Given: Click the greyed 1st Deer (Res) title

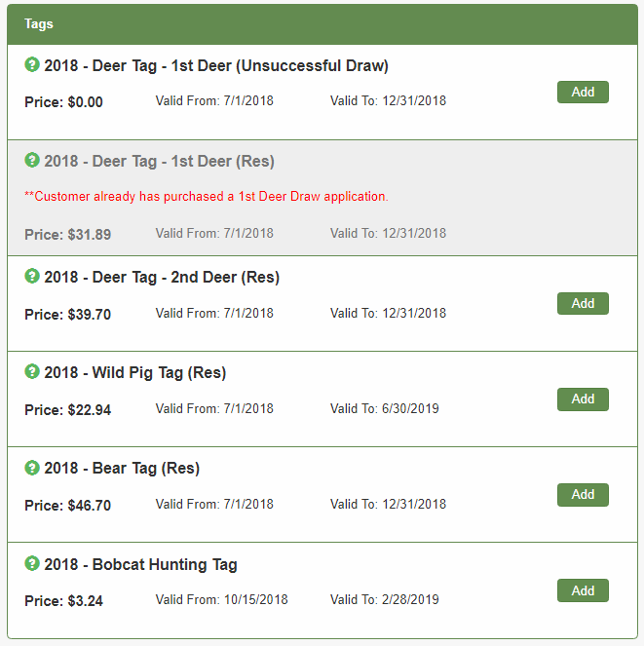Looking at the screenshot, I should (159, 162).
